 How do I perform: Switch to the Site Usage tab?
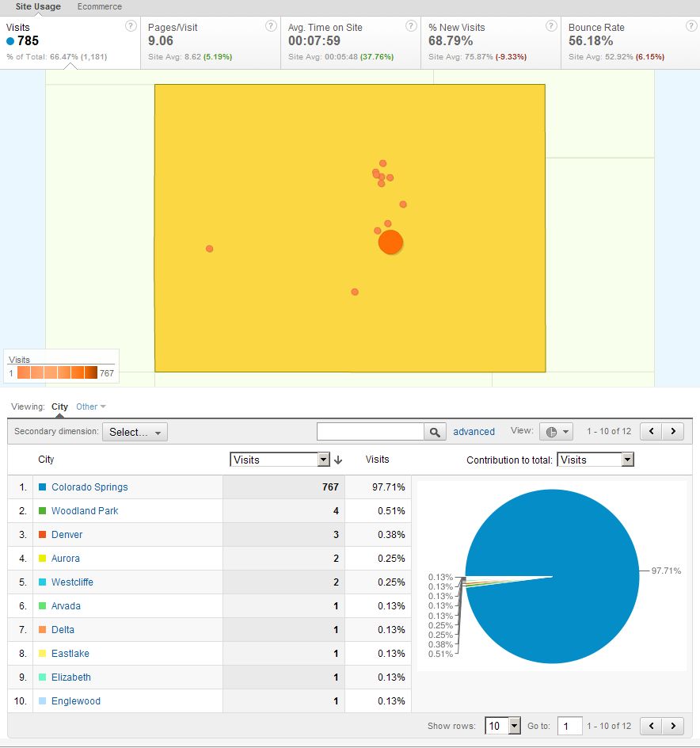click(38, 6)
